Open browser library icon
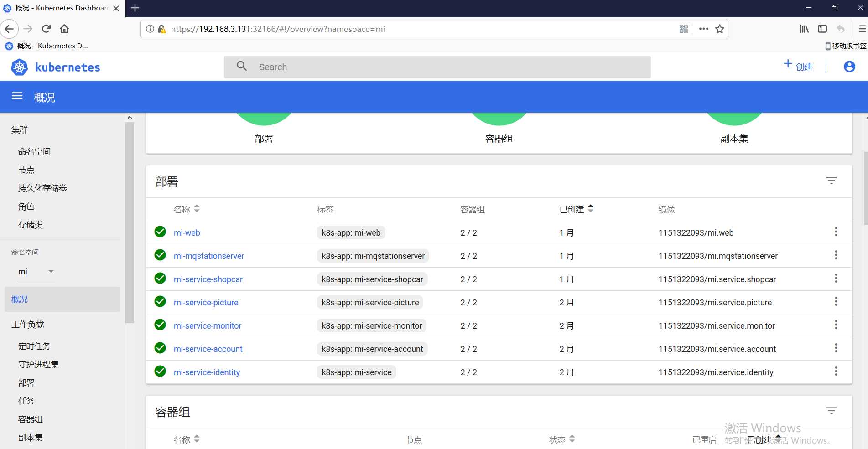The width and height of the screenshot is (868, 449). point(804,29)
